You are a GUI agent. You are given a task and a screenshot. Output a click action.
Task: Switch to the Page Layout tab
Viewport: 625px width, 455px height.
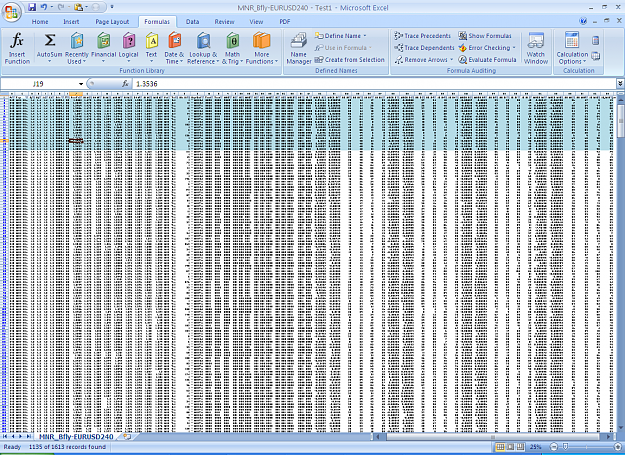112,22
